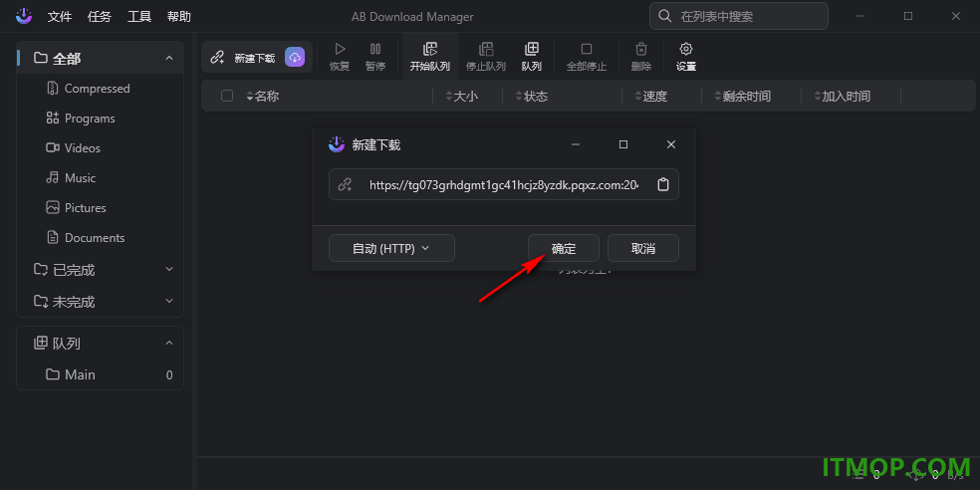
Task: Select the Programs category
Action: click(101, 119)
